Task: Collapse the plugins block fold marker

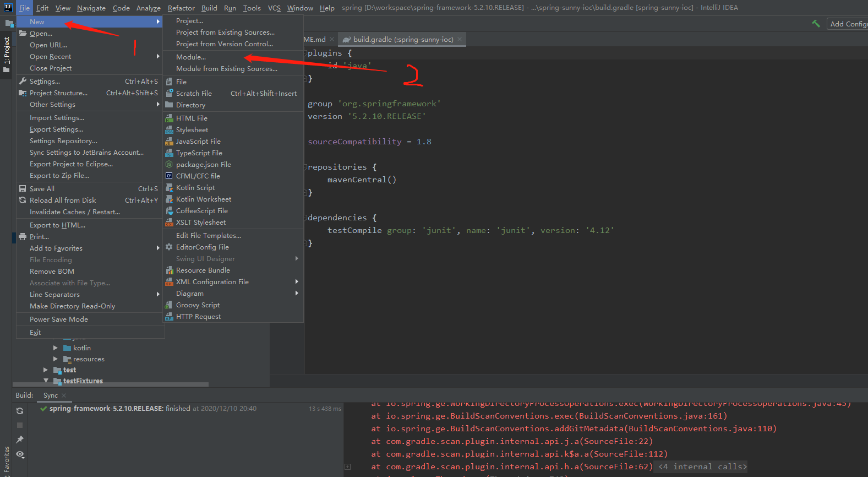Action: [305, 53]
